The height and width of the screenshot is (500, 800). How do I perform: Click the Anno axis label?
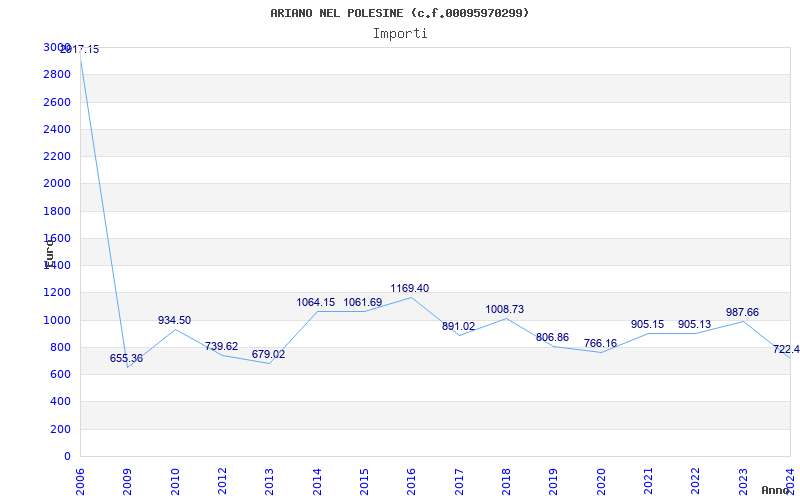click(776, 490)
